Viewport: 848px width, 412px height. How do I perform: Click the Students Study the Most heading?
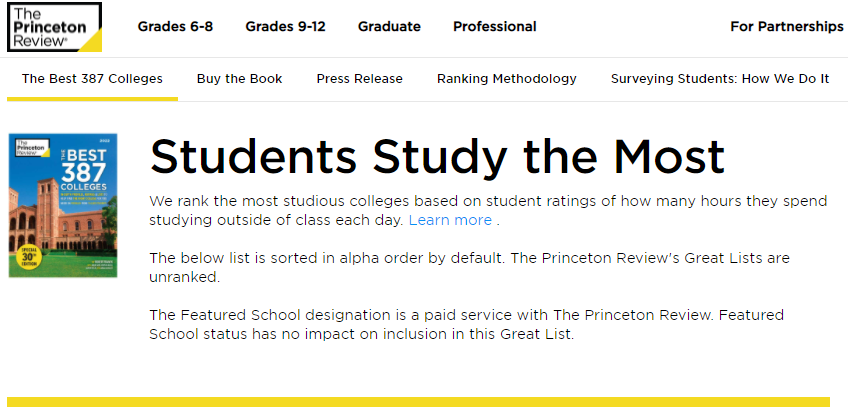(x=436, y=157)
